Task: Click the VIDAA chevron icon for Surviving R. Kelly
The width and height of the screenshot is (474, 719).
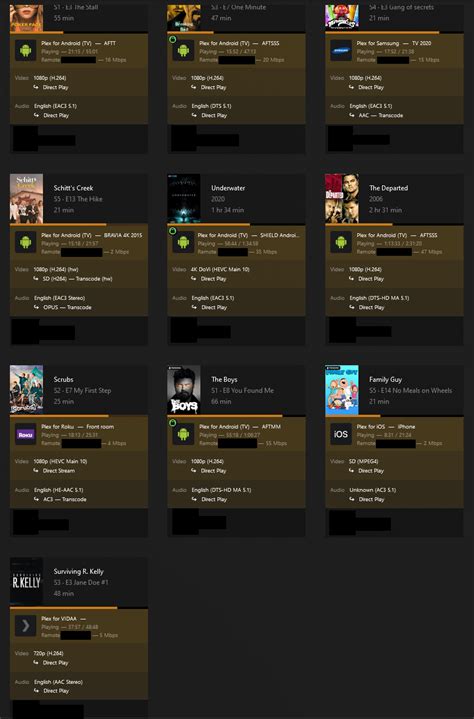Action: (26, 625)
